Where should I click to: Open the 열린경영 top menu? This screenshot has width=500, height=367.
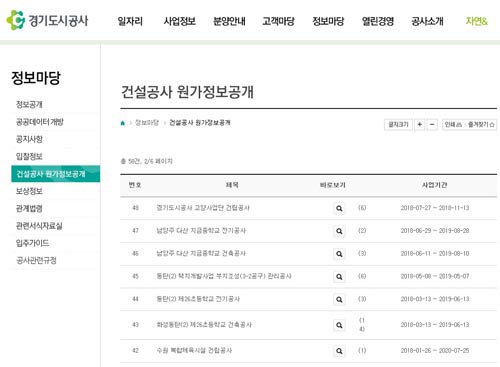pyautogui.click(x=378, y=21)
